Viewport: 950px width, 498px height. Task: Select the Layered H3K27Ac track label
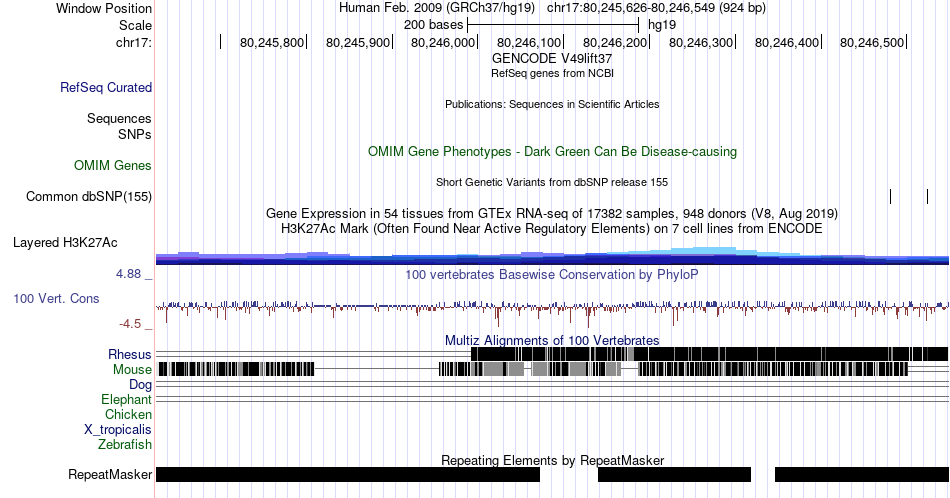(65, 242)
